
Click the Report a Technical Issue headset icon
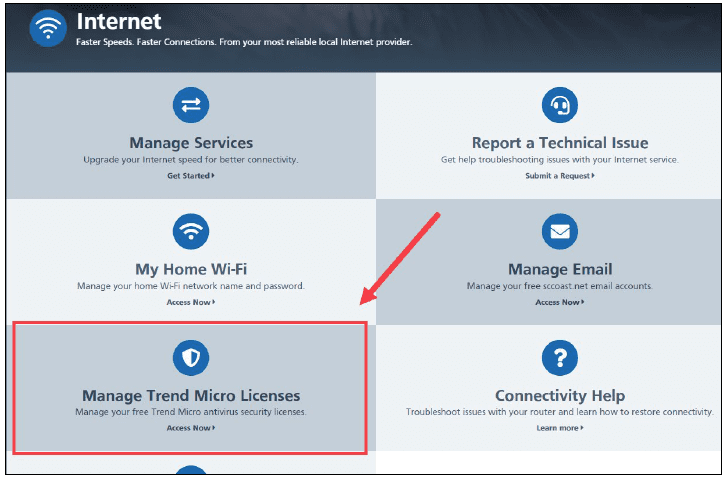(560, 105)
